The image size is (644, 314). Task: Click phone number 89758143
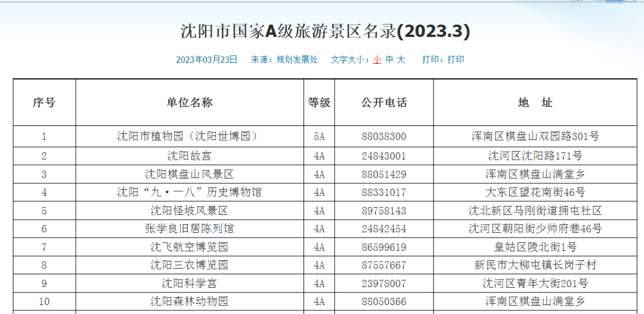point(384,211)
